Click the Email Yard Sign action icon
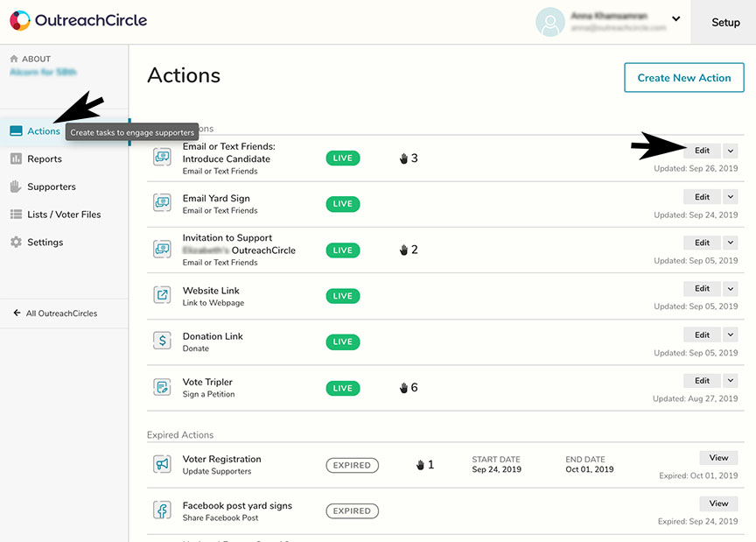 [162, 202]
